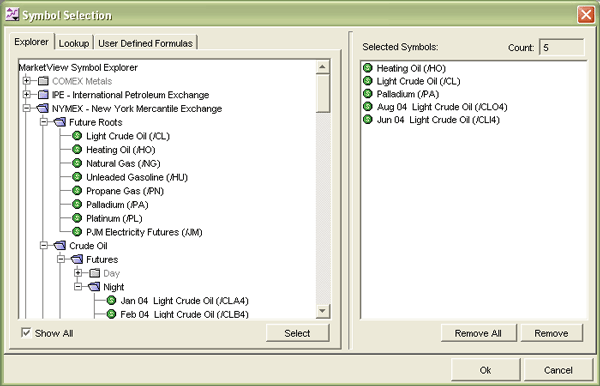The height and width of the screenshot is (386, 600).
Task: Click the green icon of selected Heating Oil (/HO)
Action: 368,68
